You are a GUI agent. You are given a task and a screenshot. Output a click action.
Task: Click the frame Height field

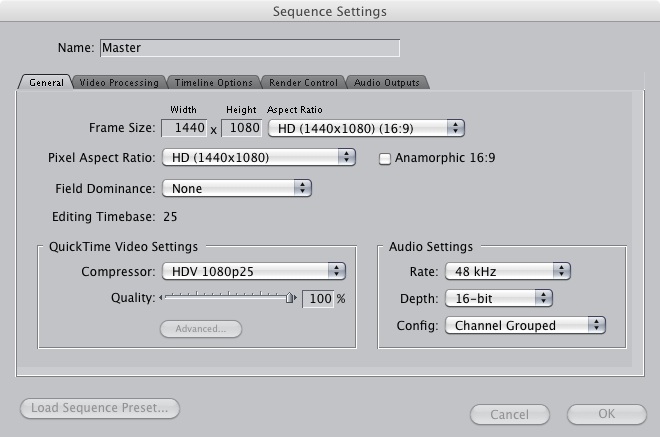(241, 128)
